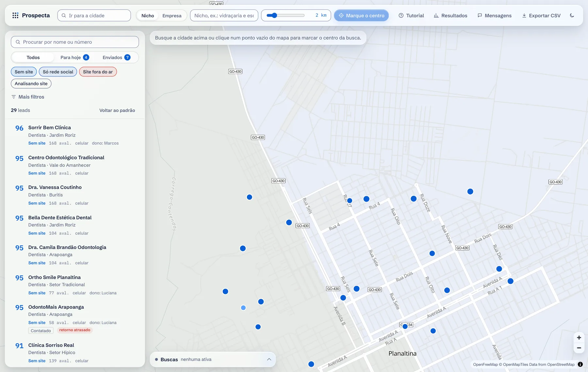Open the Clínica Sorriso Real lead
The image size is (588, 372).
75,353
